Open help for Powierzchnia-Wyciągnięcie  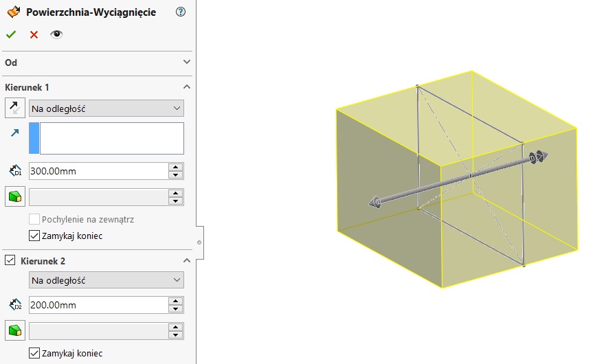coord(181,12)
